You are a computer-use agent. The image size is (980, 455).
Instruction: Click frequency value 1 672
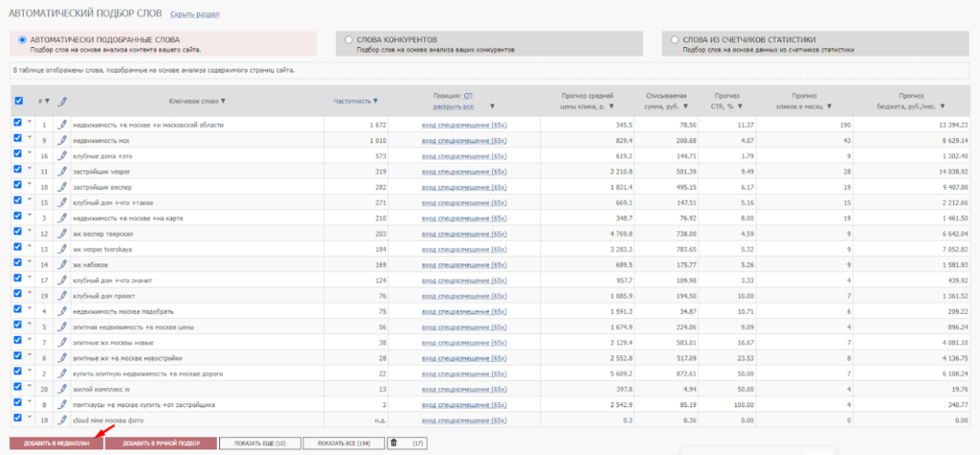pos(378,125)
